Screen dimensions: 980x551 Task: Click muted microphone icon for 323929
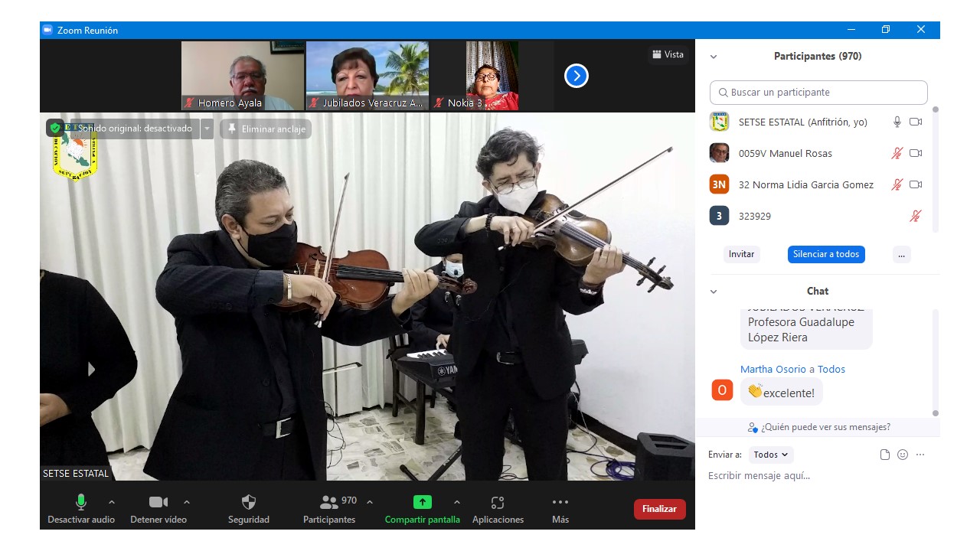(916, 216)
